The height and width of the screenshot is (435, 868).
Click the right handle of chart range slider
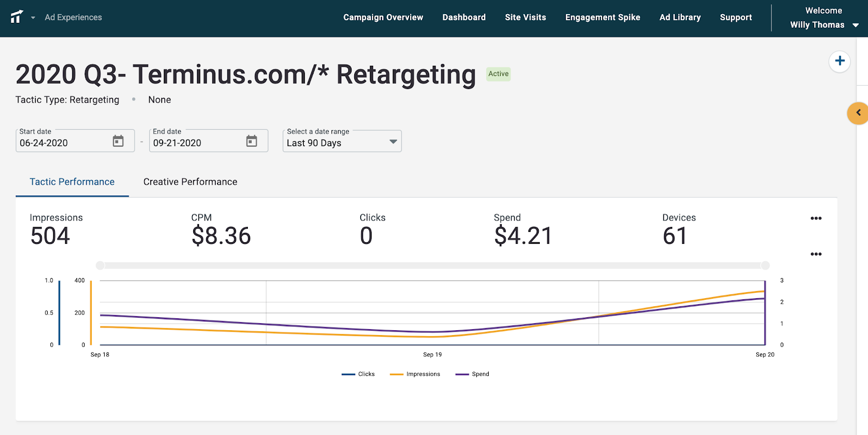coord(765,266)
